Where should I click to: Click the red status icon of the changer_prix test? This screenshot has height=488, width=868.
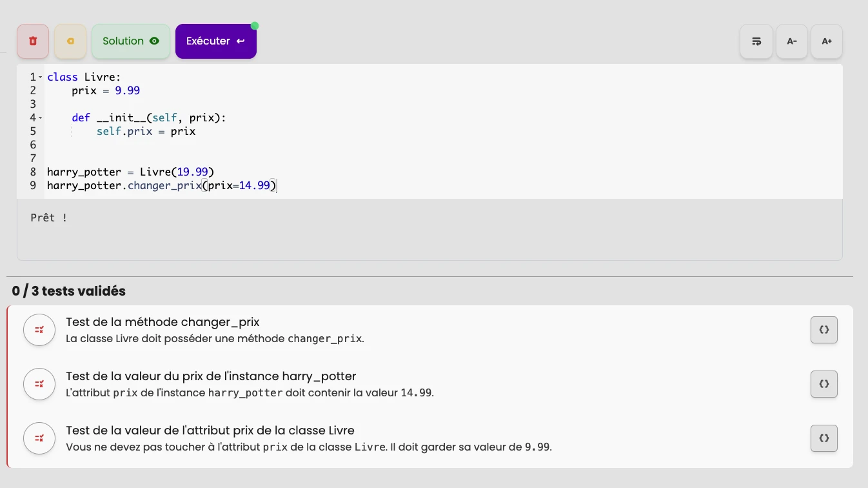click(x=39, y=330)
